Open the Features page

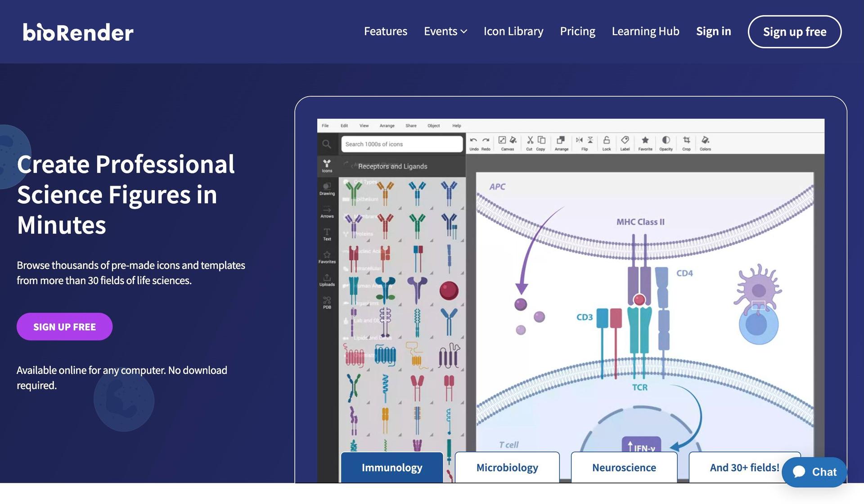(x=385, y=31)
